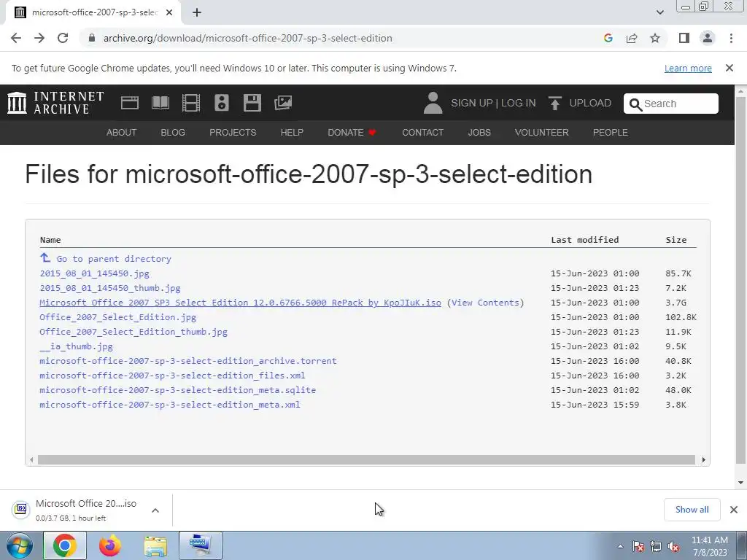Open the Video film icon
747x560 pixels.
(191, 103)
